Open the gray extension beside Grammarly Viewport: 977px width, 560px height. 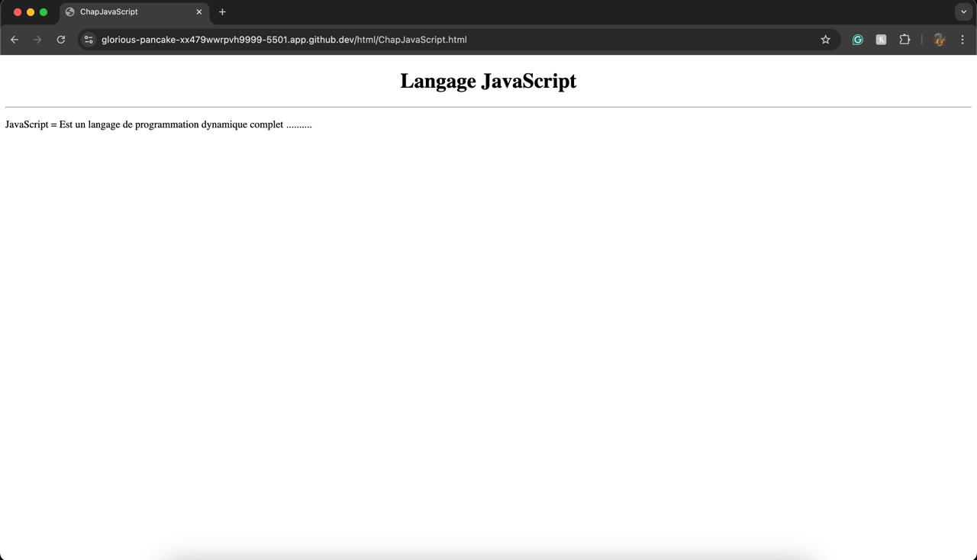pos(881,40)
